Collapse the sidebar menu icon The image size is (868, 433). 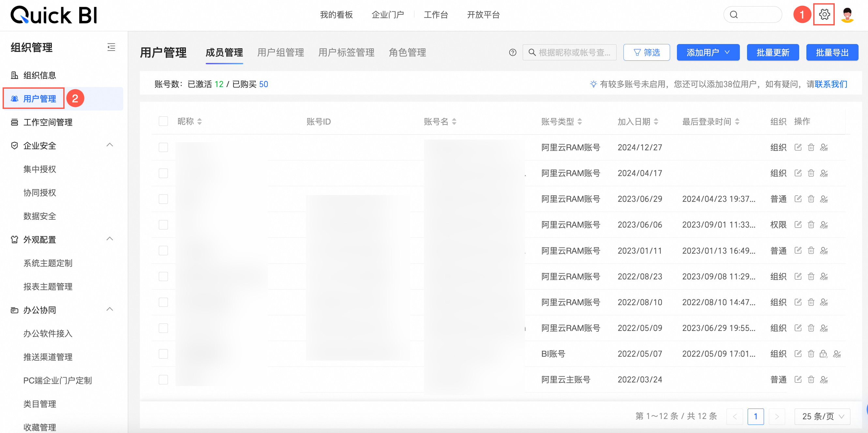click(111, 47)
